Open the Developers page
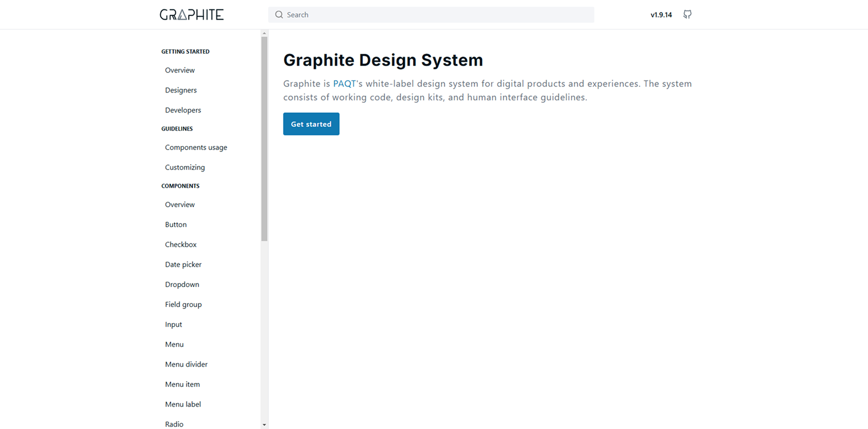This screenshot has height=429, width=868. coord(183,110)
